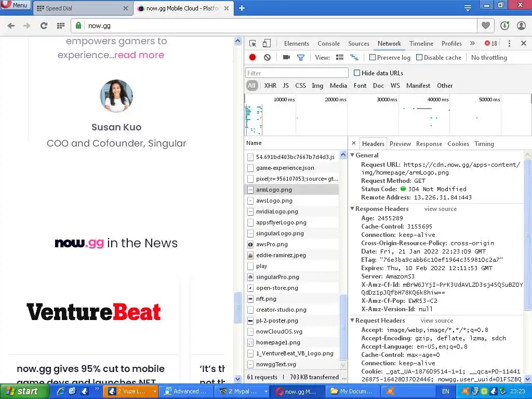Click inside the network Filter field
The image size is (532, 399).
(x=297, y=73)
